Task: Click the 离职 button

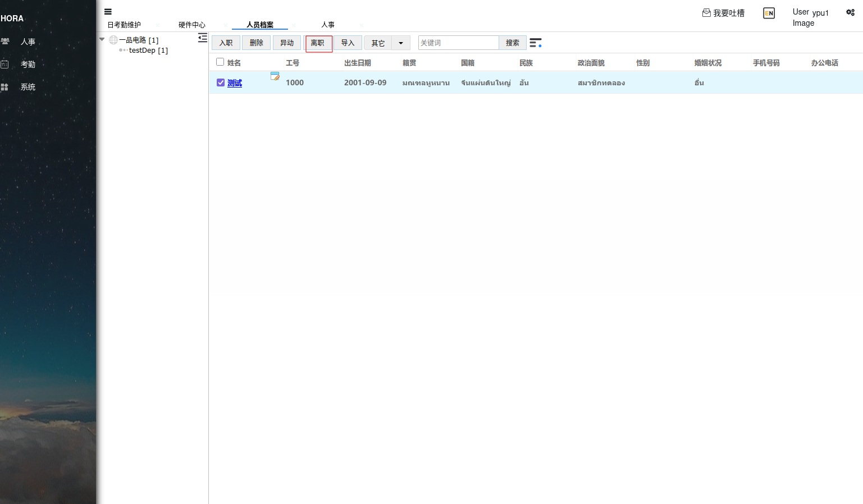Action: pos(318,43)
